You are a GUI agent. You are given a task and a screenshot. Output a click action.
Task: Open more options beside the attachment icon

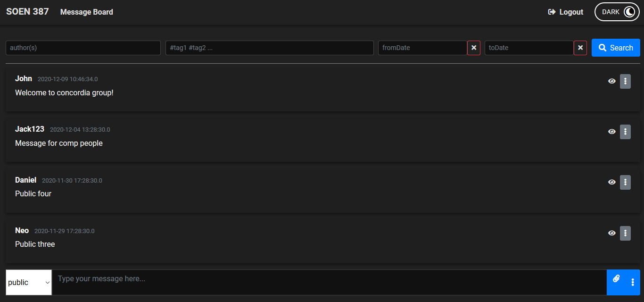[x=633, y=282]
